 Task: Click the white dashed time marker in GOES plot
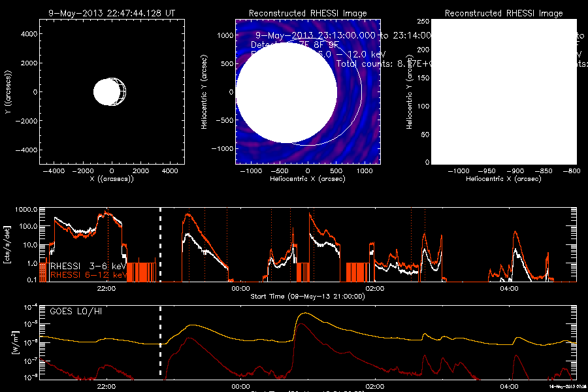pos(161,341)
